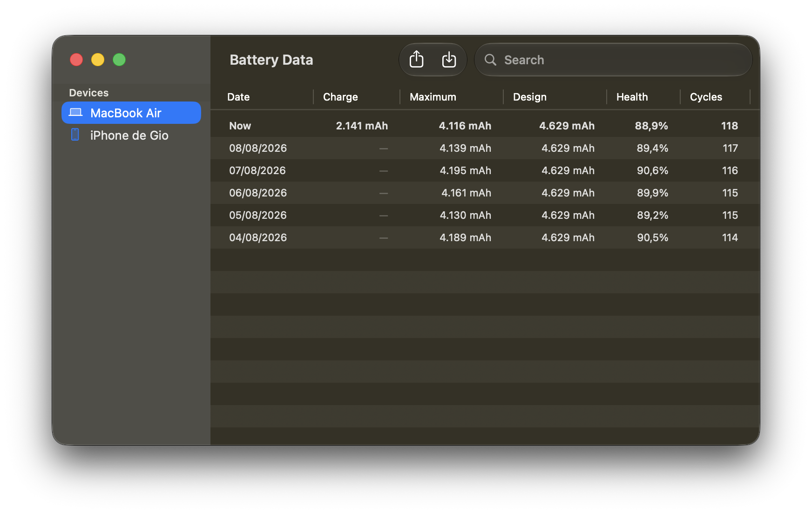This screenshot has height=514, width=812.
Task: Click the import/download toolbar icon
Action: (449, 60)
